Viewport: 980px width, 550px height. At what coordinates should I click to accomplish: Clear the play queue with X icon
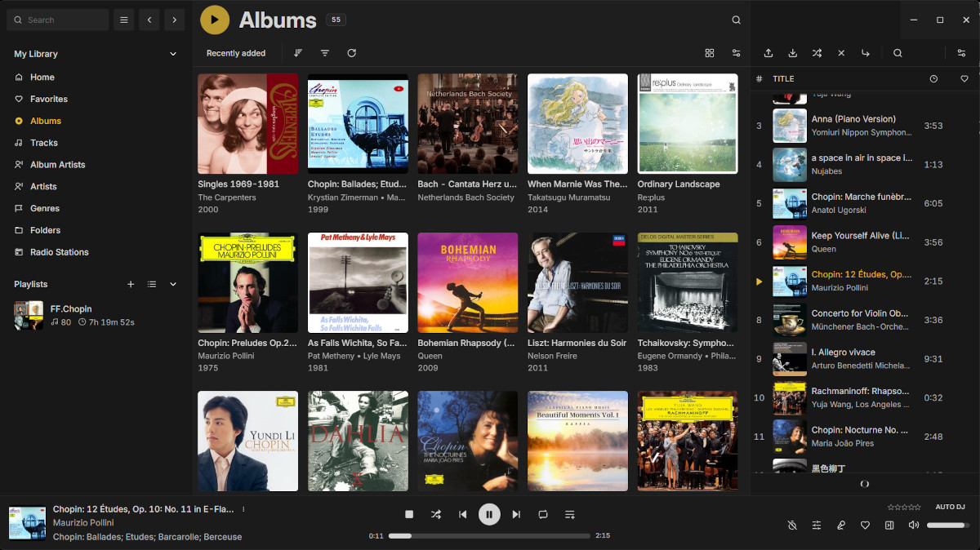pos(841,53)
